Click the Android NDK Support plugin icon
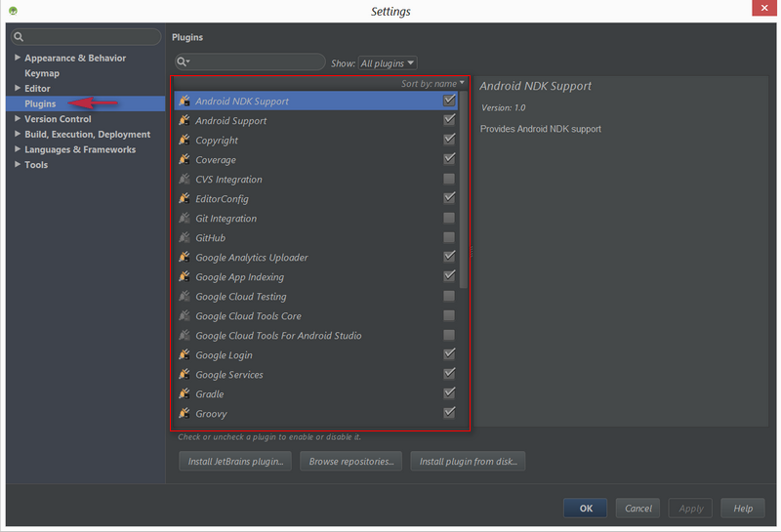This screenshot has width=781, height=532. pyautogui.click(x=185, y=102)
